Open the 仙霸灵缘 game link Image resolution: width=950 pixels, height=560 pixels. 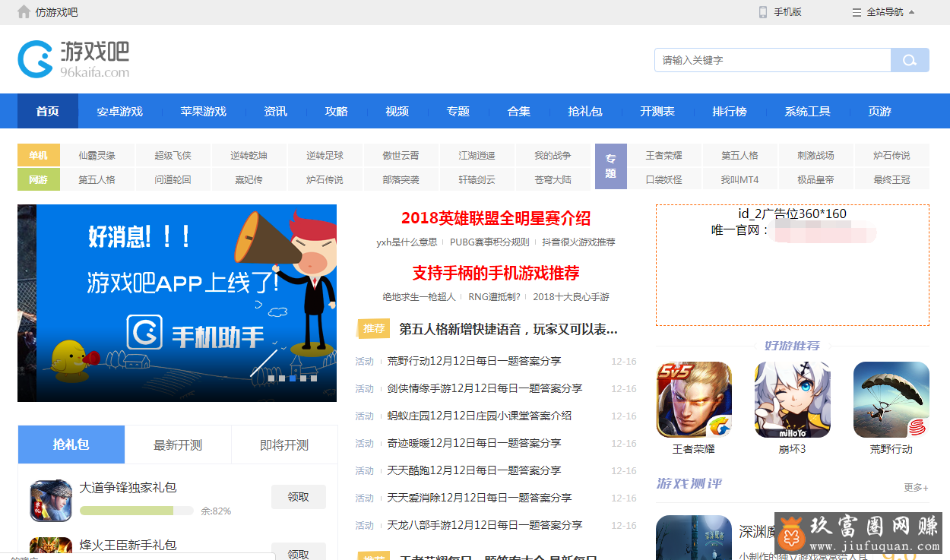[x=97, y=155]
